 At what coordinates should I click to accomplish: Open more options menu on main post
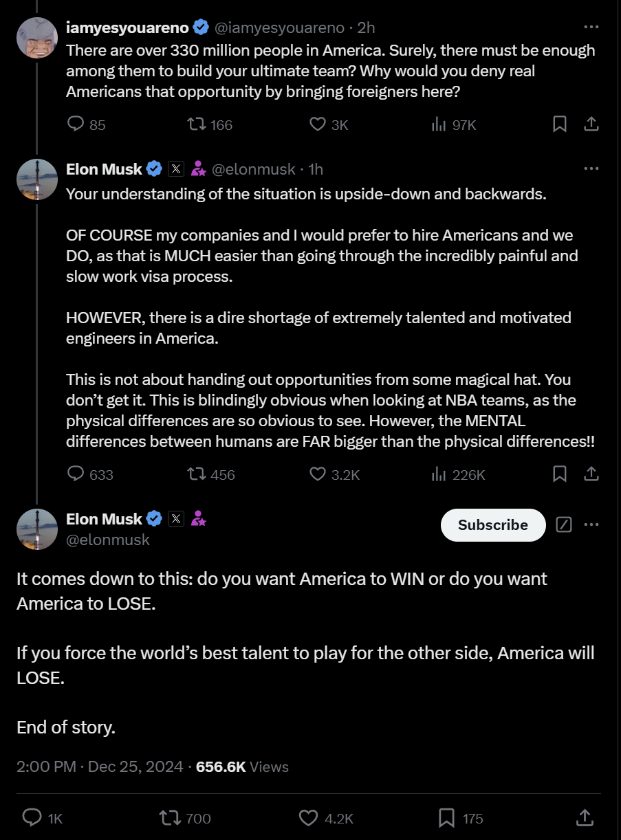pyautogui.click(x=591, y=525)
